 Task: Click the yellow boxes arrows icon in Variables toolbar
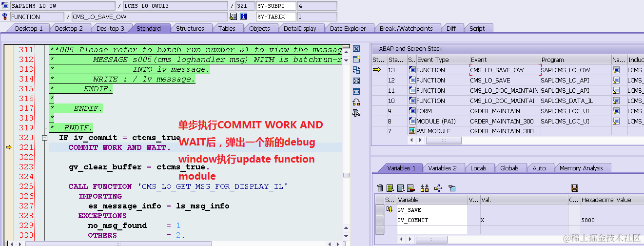click(x=425, y=188)
